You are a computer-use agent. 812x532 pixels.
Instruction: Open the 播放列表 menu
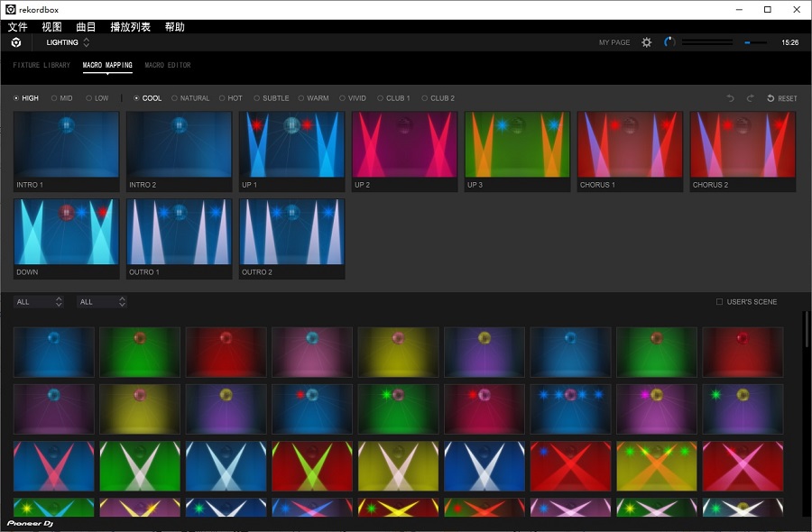point(131,27)
